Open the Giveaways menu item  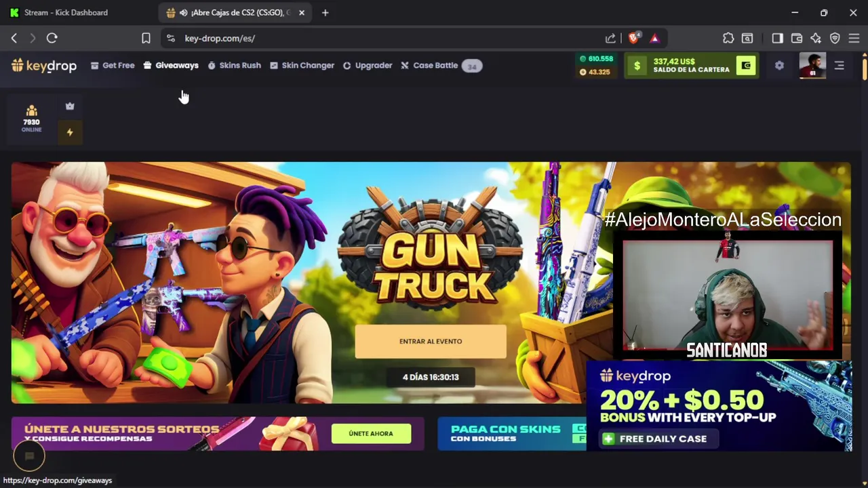pyautogui.click(x=171, y=66)
